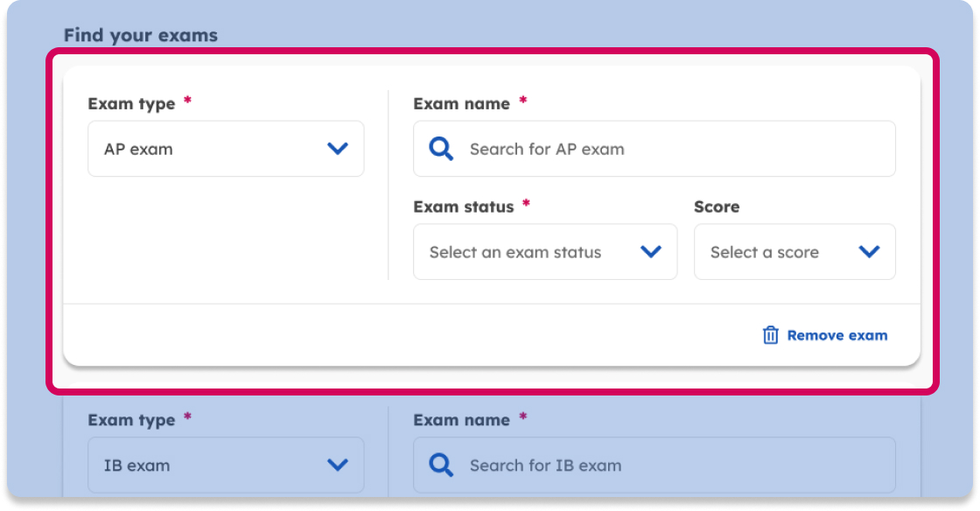The height and width of the screenshot is (511, 980).
Task: Click the 'Remove exam' link
Action: (836, 335)
